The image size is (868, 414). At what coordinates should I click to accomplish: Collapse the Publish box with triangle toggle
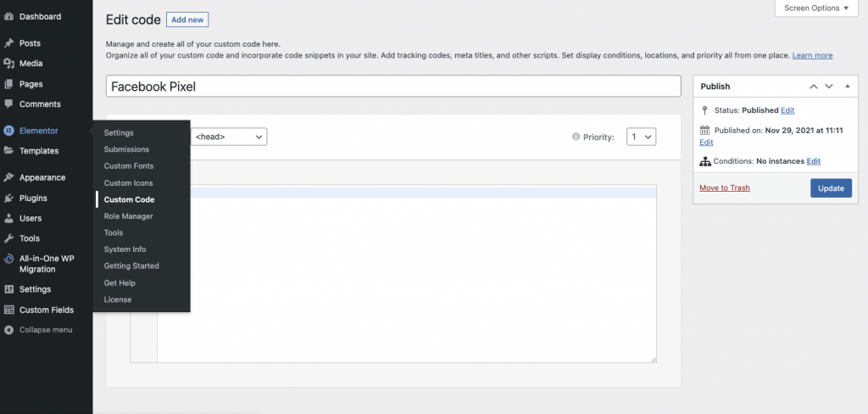[847, 87]
